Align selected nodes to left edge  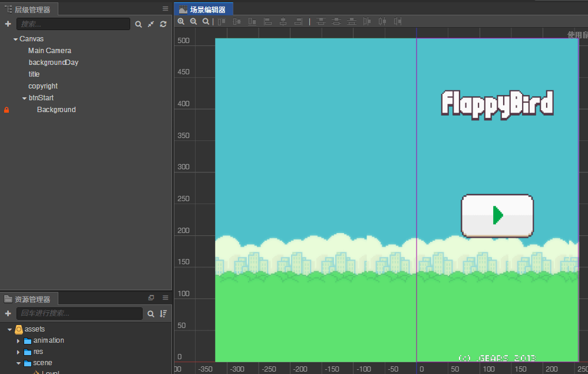tap(267, 21)
